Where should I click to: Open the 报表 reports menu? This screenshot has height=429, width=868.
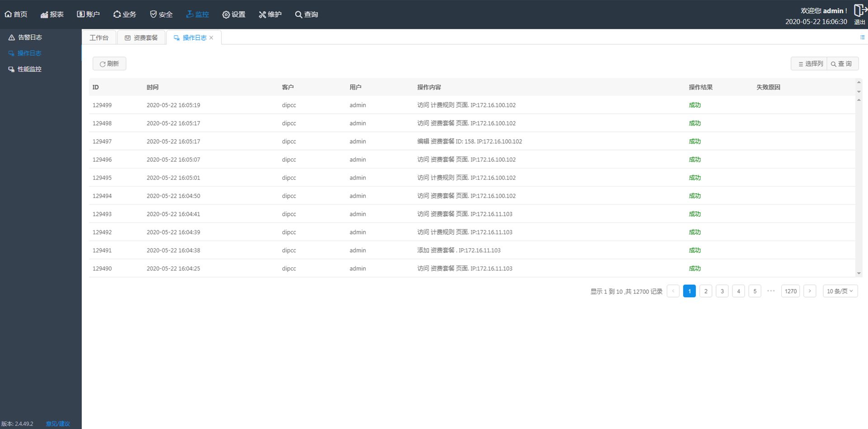(x=52, y=14)
